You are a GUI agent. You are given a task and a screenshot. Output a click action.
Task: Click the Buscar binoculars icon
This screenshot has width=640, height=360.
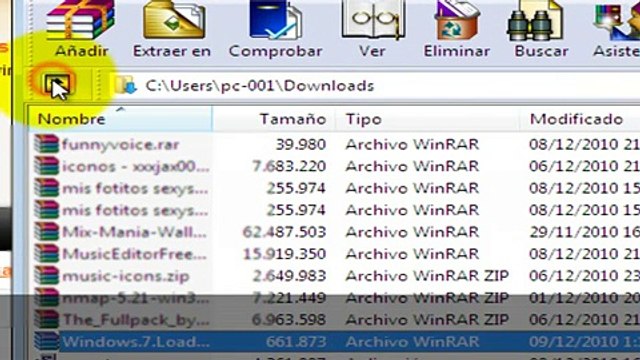(x=535, y=20)
